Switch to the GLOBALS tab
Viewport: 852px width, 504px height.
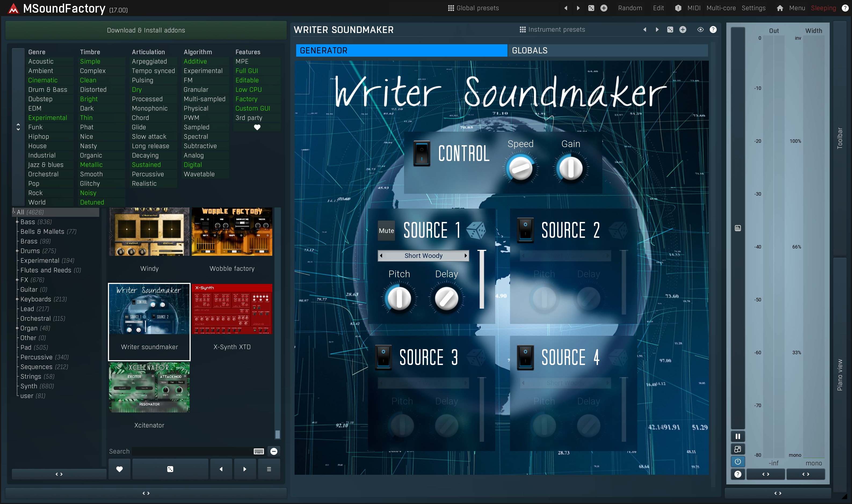[x=529, y=51]
